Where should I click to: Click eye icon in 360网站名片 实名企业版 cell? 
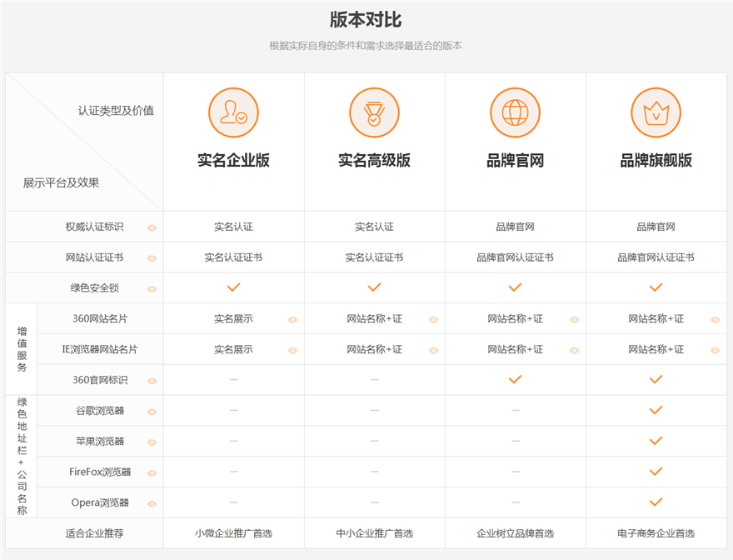[x=292, y=320]
